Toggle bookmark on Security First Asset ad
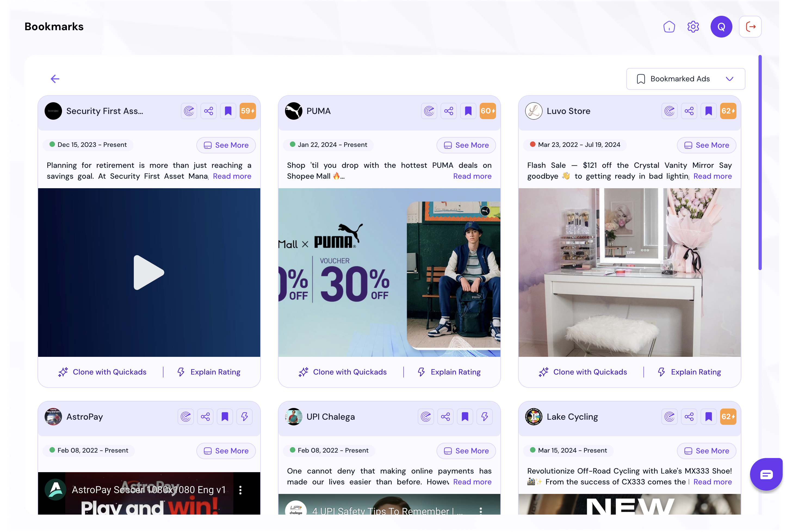 click(228, 111)
